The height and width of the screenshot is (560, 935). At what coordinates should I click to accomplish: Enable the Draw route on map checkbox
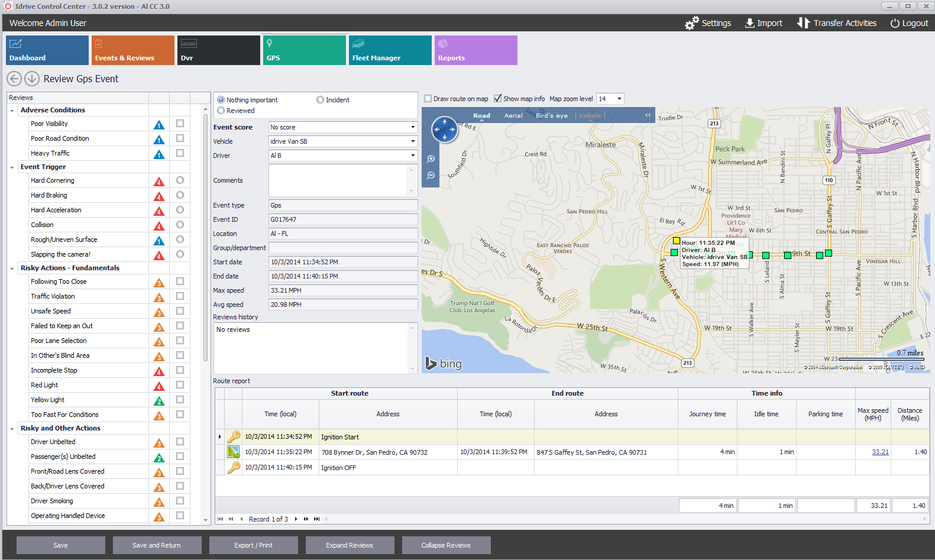click(428, 99)
